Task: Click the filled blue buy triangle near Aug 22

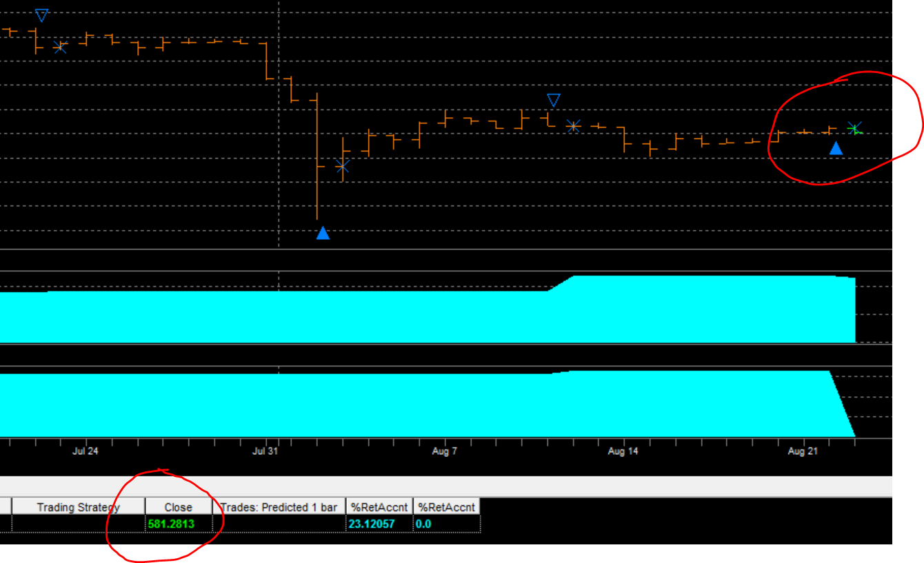Action: [836, 148]
